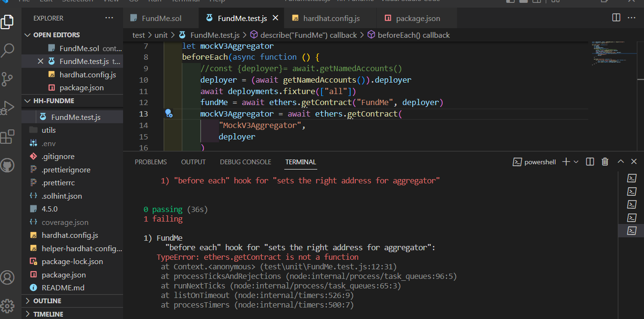Viewport: 644px width, 319px height.
Task: Open hardhat.config.js in file tree
Action: [72, 235]
